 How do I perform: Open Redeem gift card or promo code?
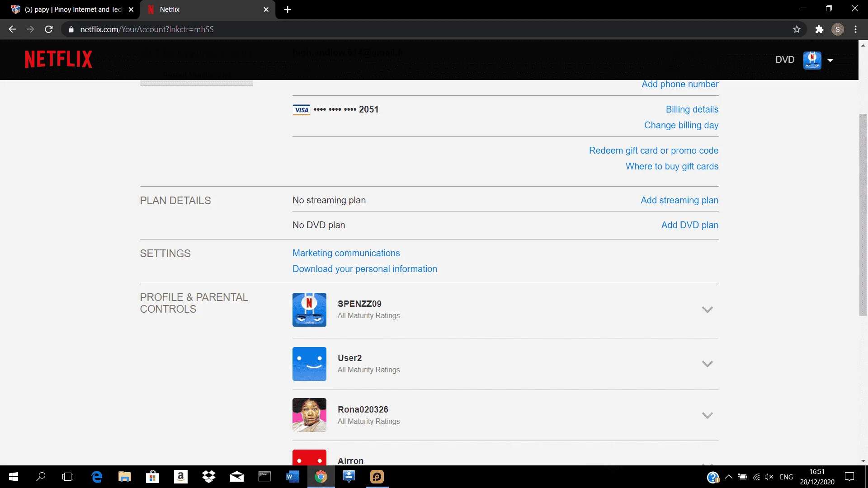[654, 150]
